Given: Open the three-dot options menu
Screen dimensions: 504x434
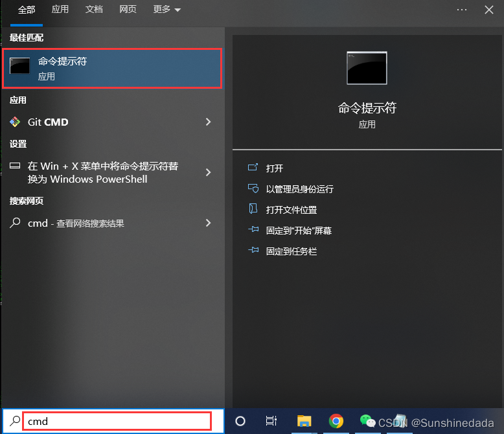Looking at the screenshot, I should tap(462, 10).
